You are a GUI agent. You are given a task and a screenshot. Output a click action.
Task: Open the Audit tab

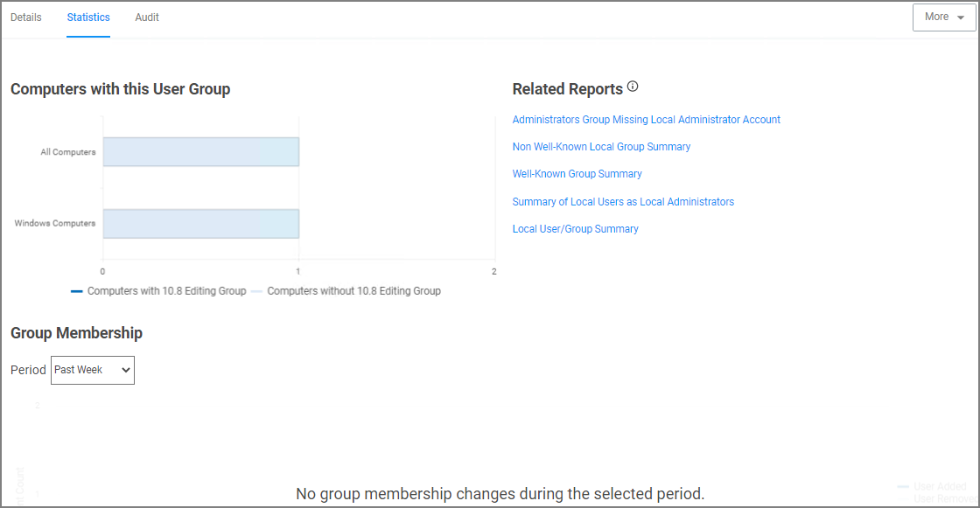[x=147, y=17]
